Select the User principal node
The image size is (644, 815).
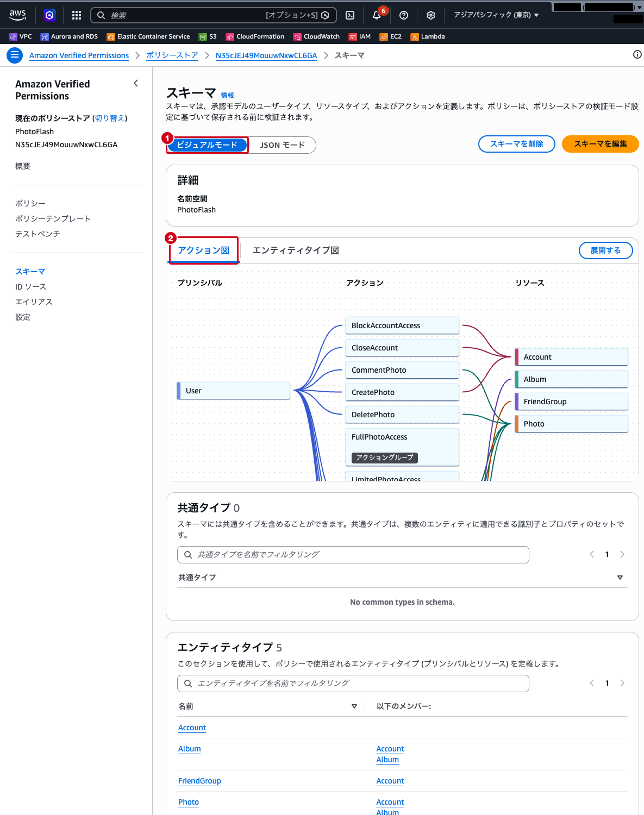point(234,391)
